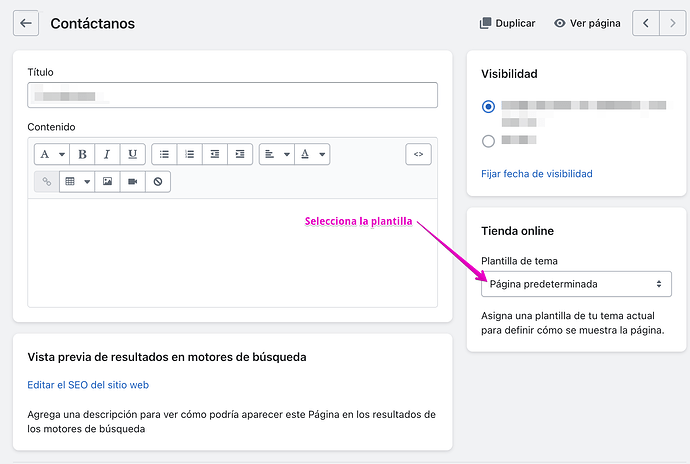Click the insert link icon
The width and height of the screenshot is (690, 464).
click(x=47, y=182)
